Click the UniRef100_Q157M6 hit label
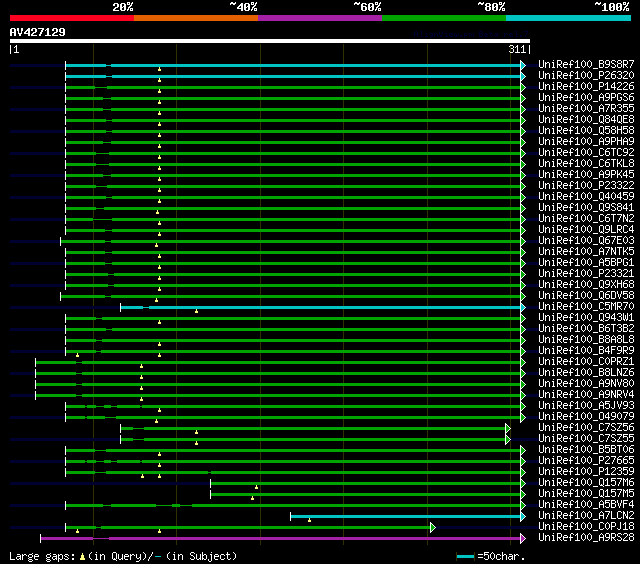640x564 pixels. (x=586, y=483)
